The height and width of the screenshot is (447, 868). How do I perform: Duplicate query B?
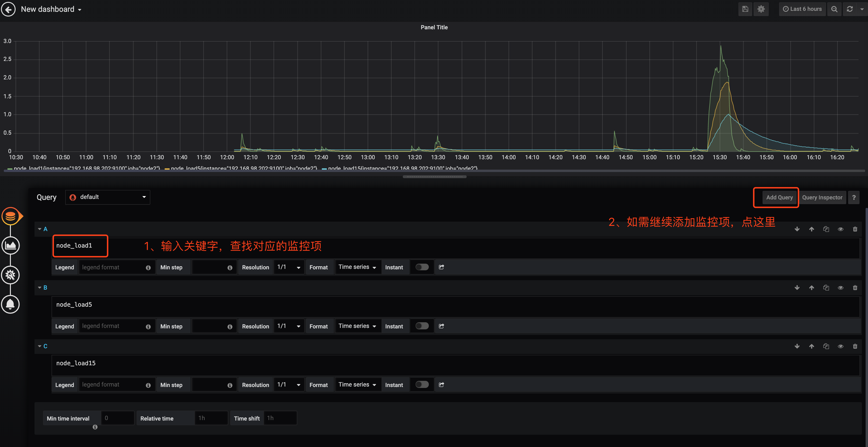[826, 288]
